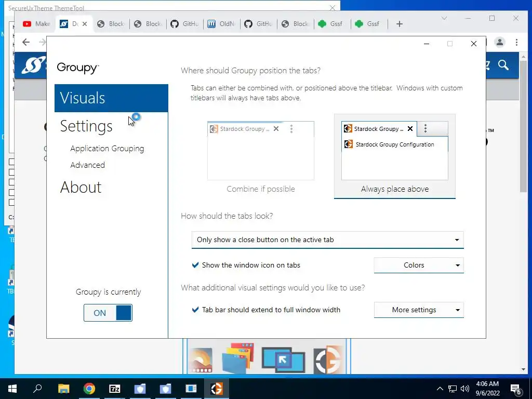Open the Chrome profile avatar menu
The image size is (532, 399).
point(499,42)
